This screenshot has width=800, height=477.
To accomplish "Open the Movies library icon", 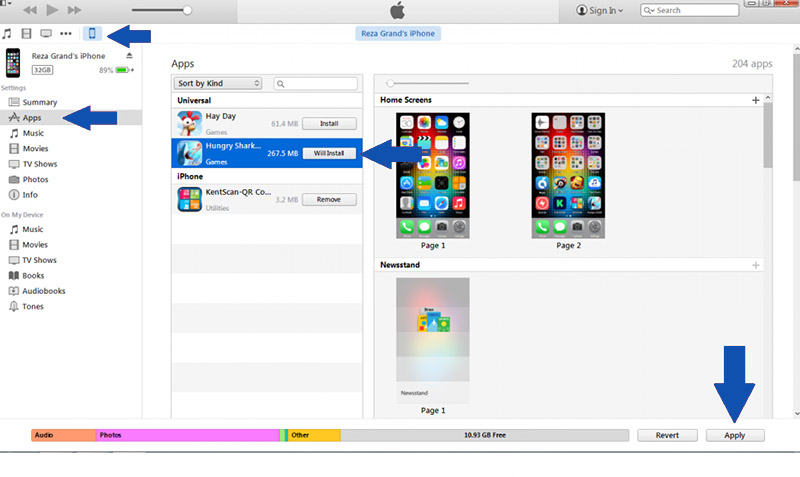I will 26,34.
